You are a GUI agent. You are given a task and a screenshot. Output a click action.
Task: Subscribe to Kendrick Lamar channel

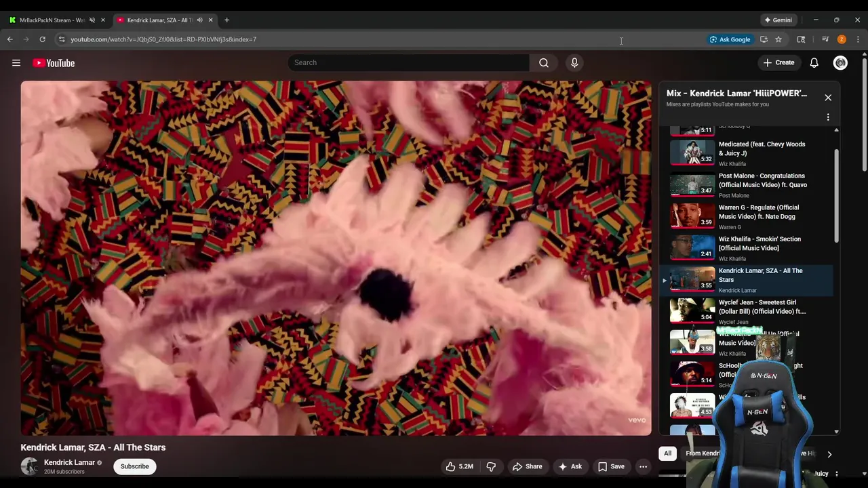tap(135, 466)
